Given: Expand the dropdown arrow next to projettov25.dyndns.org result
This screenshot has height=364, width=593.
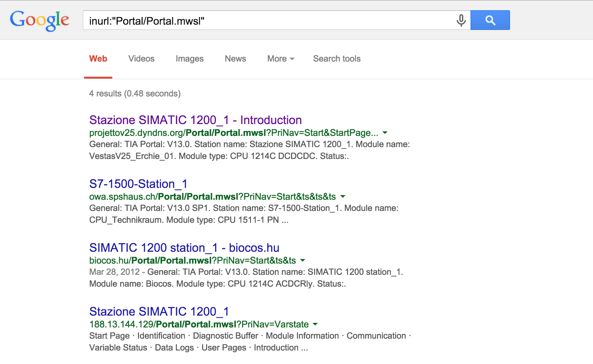Looking at the screenshot, I should tap(385, 133).
